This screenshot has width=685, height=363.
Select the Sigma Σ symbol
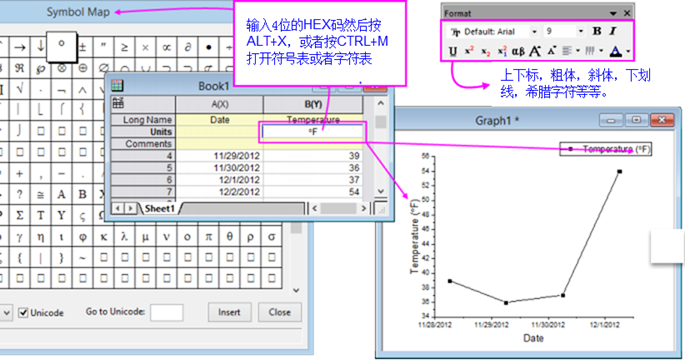[20, 215]
